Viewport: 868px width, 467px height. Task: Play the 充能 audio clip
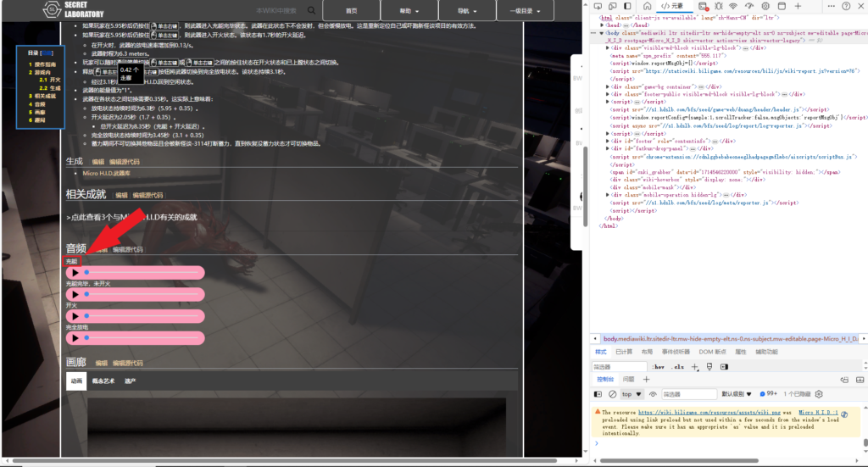click(75, 273)
